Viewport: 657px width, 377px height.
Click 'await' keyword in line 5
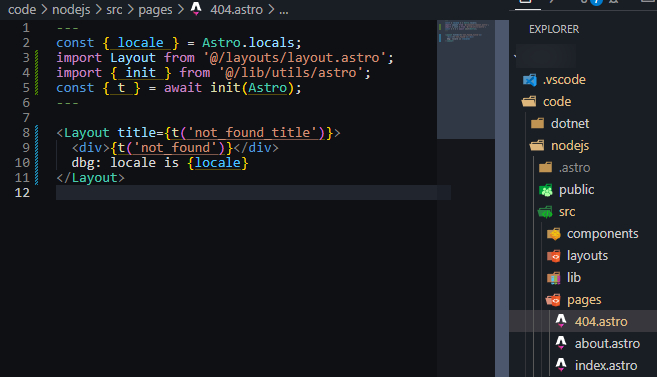[x=183, y=88]
